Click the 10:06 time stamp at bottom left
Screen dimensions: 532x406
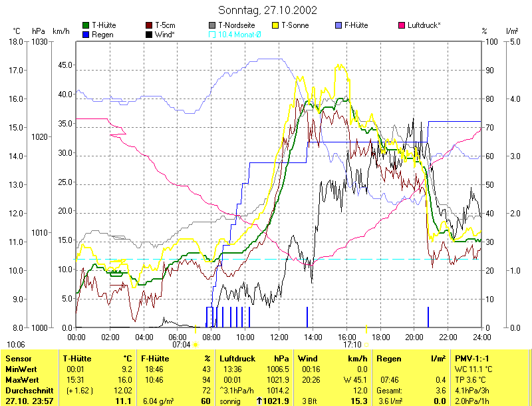pyautogui.click(x=15, y=345)
